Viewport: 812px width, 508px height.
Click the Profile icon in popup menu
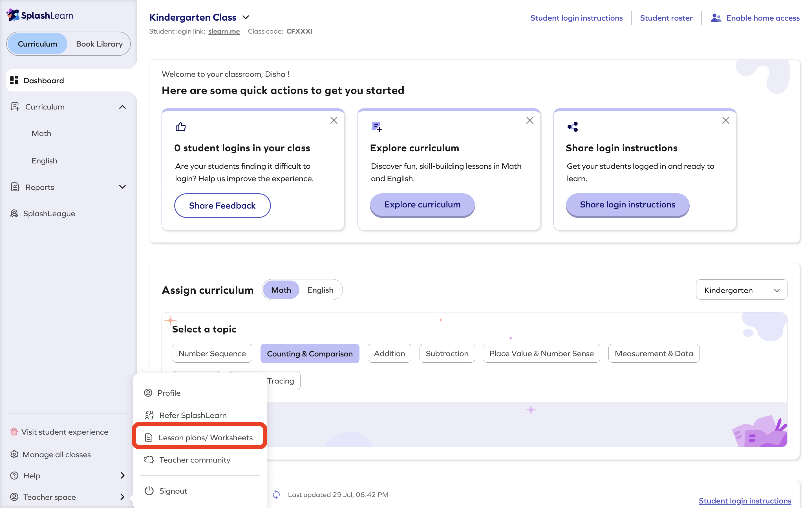(148, 393)
